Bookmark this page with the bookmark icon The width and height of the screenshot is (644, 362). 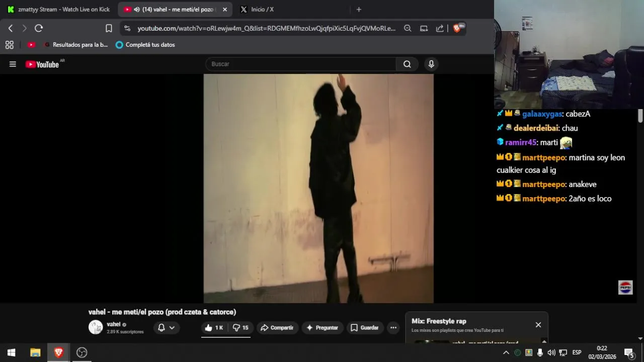click(x=109, y=28)
